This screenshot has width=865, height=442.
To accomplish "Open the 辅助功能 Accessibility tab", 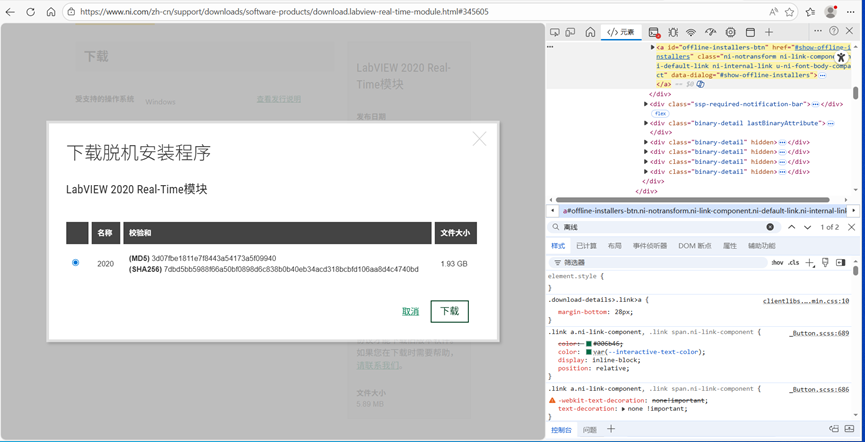I will [762, 246].
